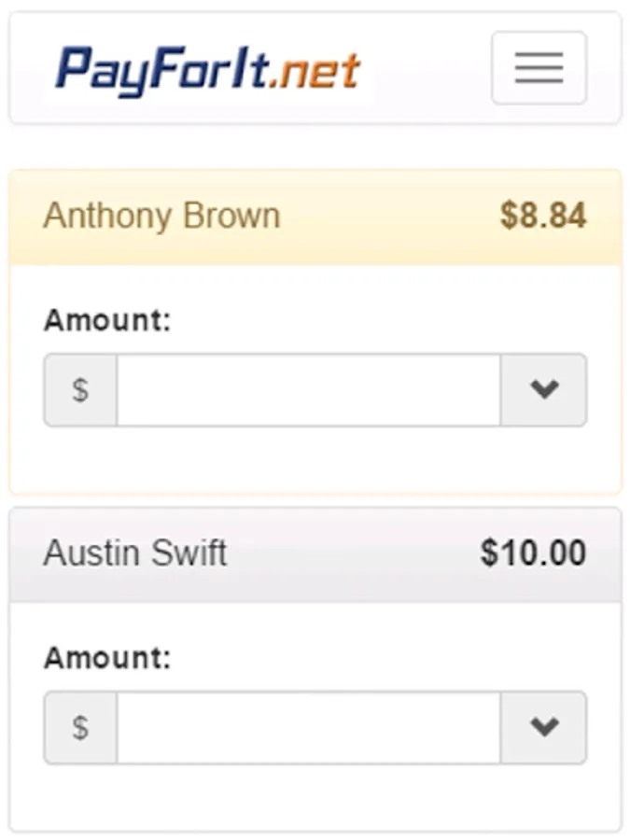The height and width of the screenshot is (840, 630).
Task: Expand Austin Swift's amount dropdown chevron
Action: click(543, 727)
